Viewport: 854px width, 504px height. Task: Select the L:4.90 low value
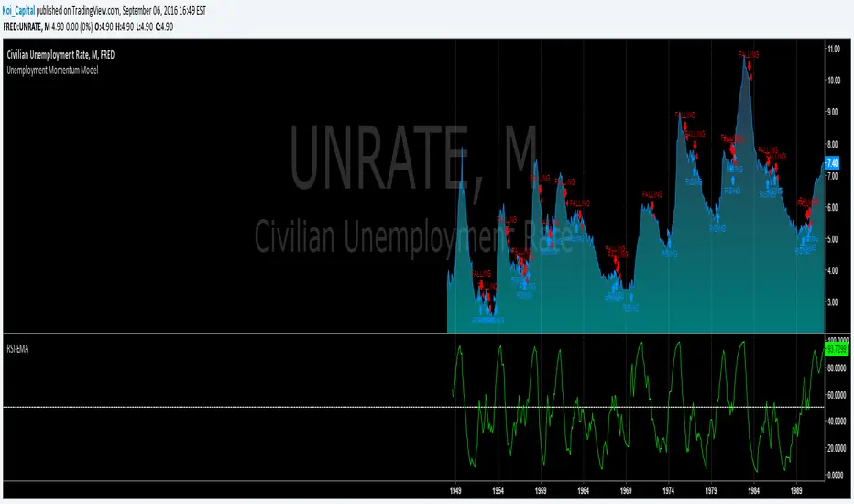pyautogui.click(x=145, y=27)
